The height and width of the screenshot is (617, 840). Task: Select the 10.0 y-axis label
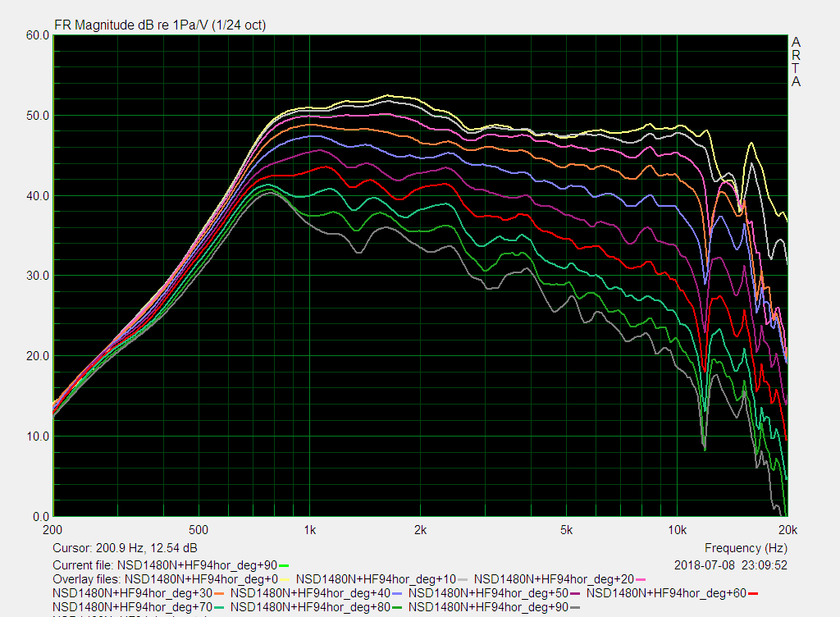[38, 436]
